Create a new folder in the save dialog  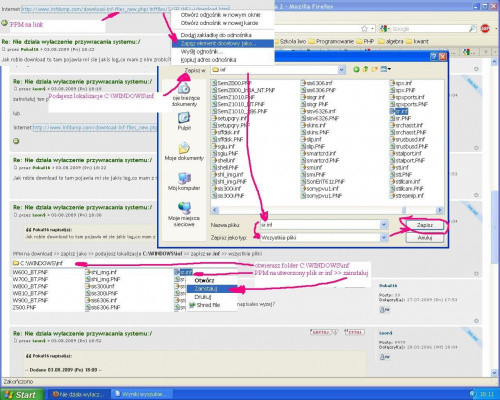(375, 69)
